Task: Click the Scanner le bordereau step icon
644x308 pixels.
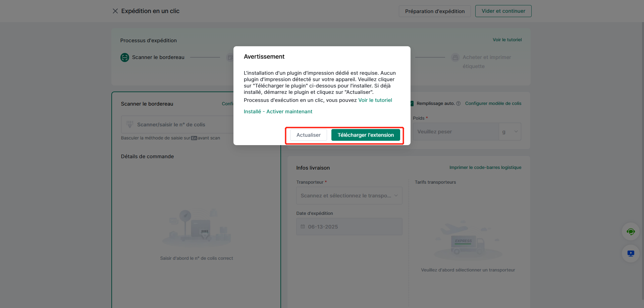Action: (125, 57)
